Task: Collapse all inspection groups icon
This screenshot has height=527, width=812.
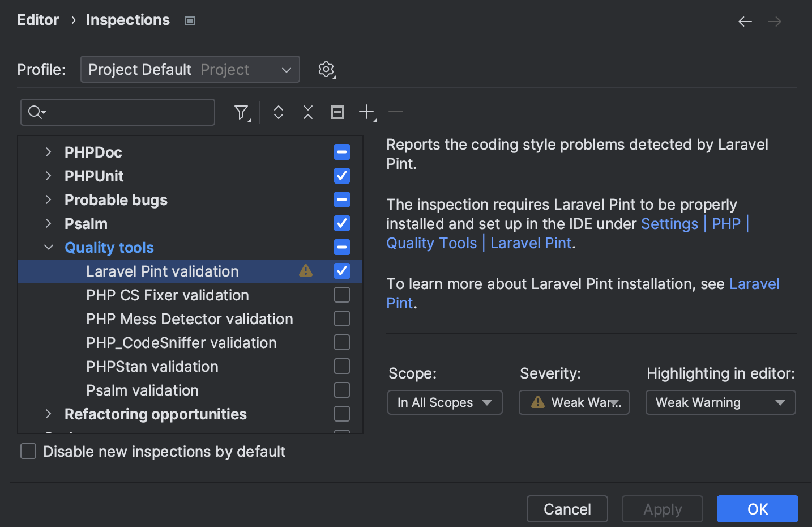Action: [307, 112]
